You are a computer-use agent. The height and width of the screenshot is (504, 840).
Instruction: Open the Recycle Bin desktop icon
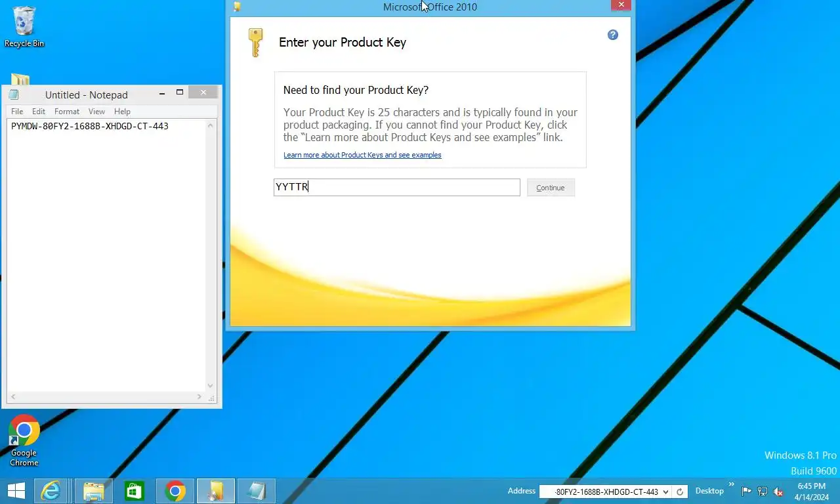coord(24,27)
